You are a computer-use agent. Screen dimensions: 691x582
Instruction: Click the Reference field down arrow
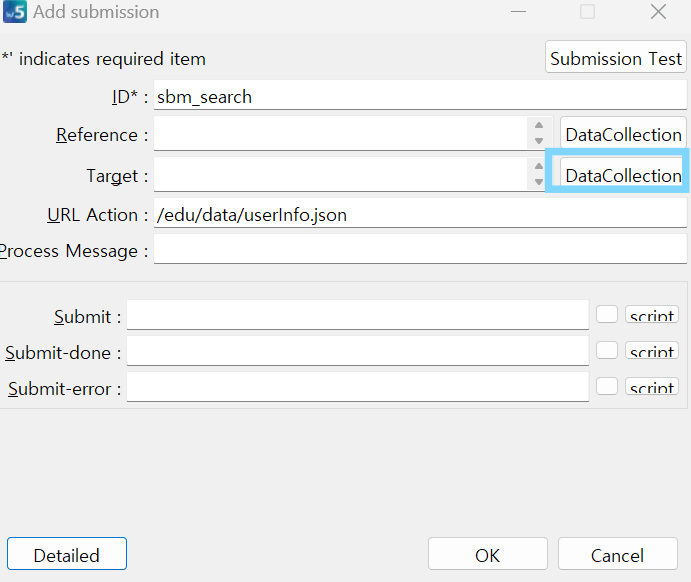(539, 141)
